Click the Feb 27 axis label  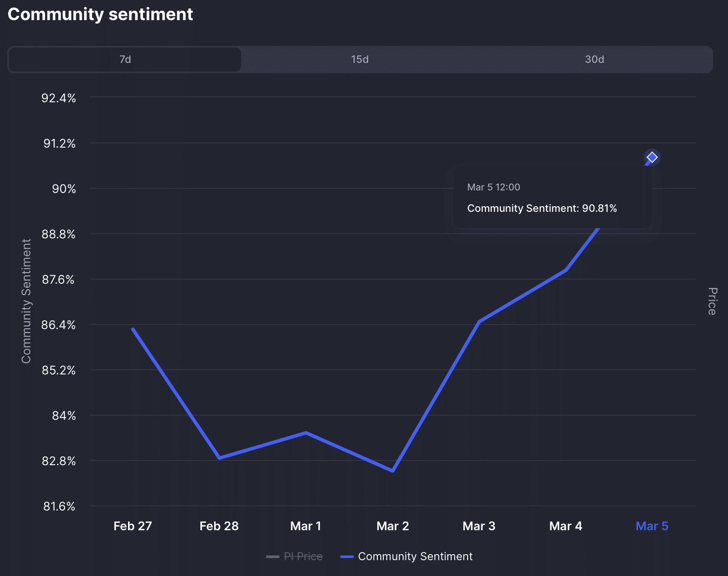[133, 526]
